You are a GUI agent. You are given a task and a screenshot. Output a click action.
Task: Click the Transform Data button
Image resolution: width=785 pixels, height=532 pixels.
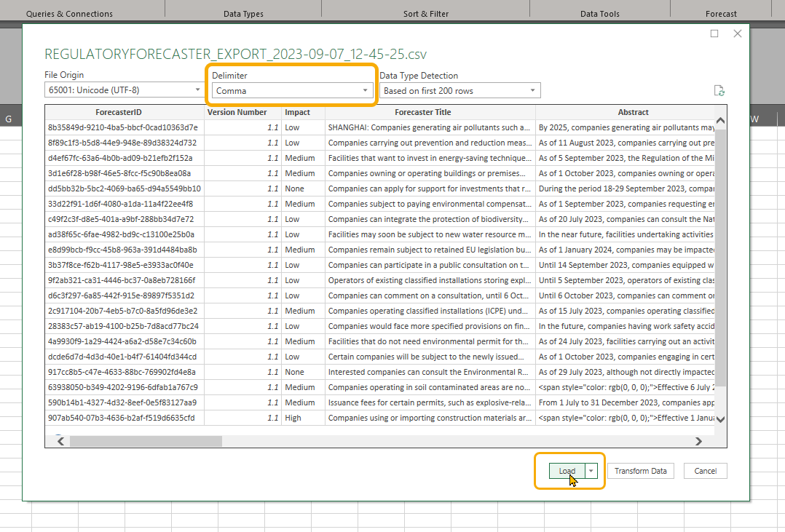640,471
